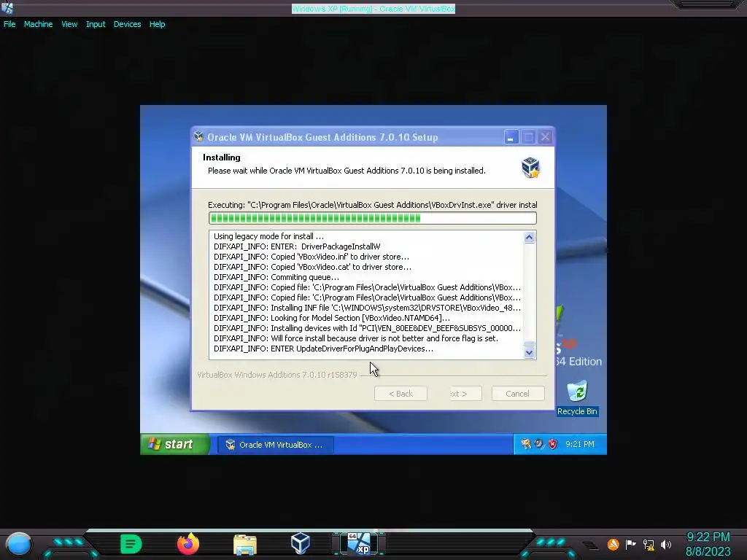The height and width of the screenshot is (560, 747).
Task: Click log line 'Commiting queue...'
Action: click(276, 277)
